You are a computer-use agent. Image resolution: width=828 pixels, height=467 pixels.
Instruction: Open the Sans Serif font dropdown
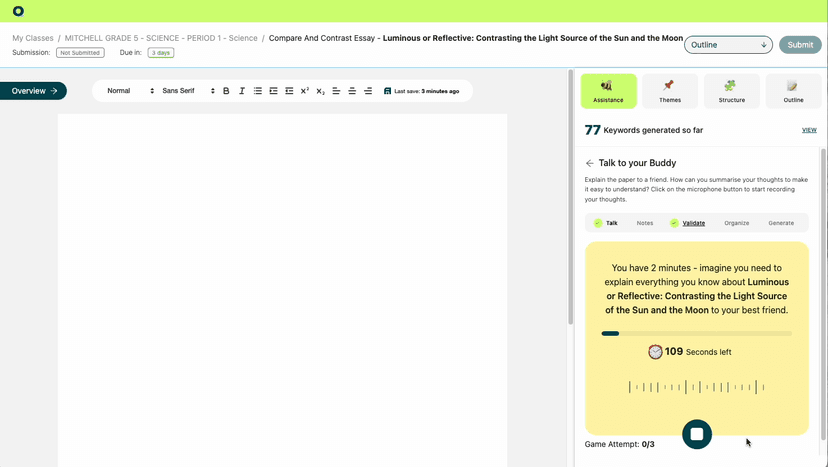[x=188, y=91]
